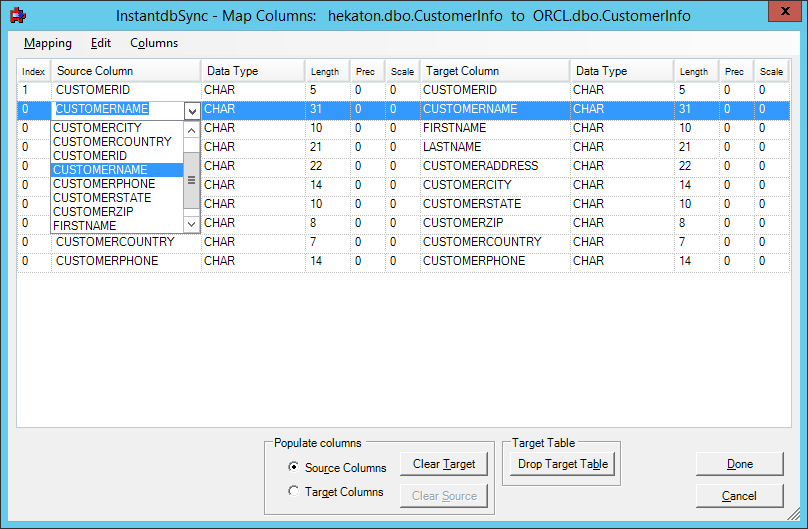Choose CUSTOMERSTATE in the dropdown list
Image resolution: width=808 pixels, height=529 pixels.
point(117,198)
